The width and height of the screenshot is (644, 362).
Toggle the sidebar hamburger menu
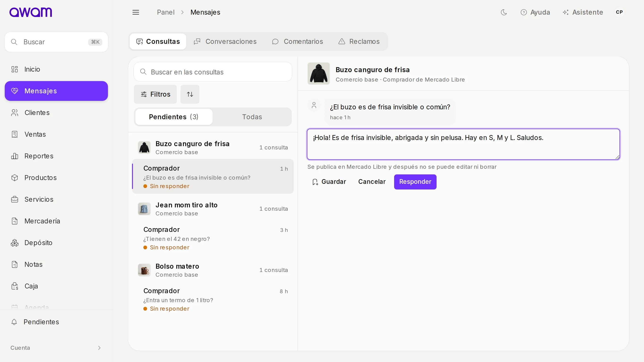coord(136,12)
